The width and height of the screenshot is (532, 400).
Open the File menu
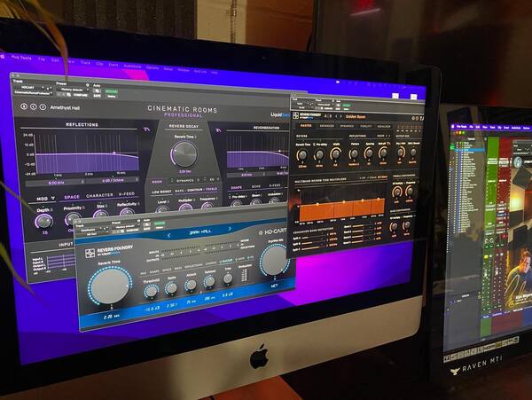point(42,59)
